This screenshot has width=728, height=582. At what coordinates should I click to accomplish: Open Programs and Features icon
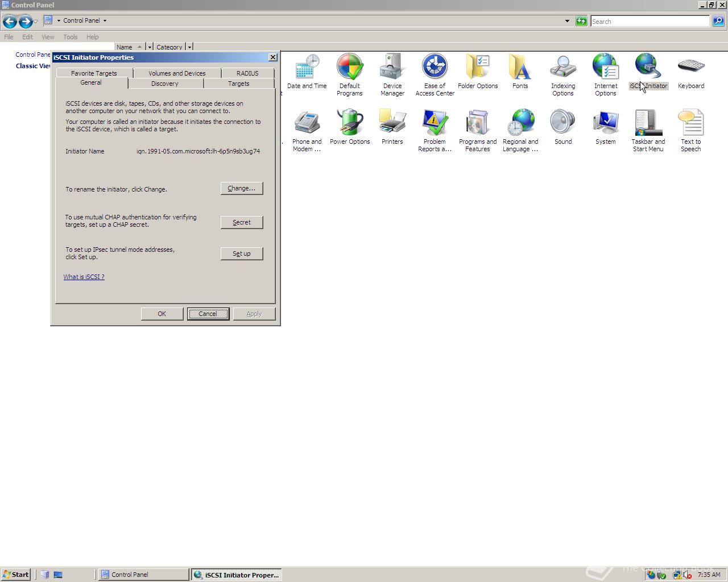pyautogui.click(x=478, y=131)
